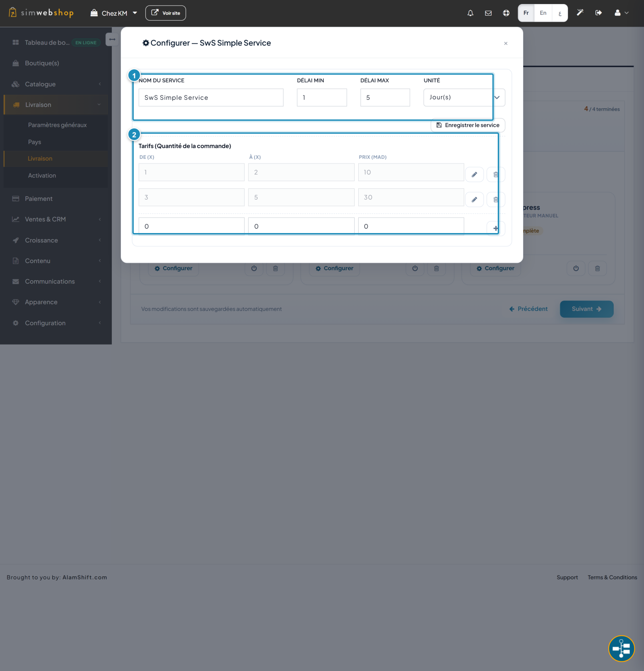The width and height of the screenshot is (644, 671).
Task: Open the AlamShift.com footer link
Action: pyautogui.click(x=85, y=577)
